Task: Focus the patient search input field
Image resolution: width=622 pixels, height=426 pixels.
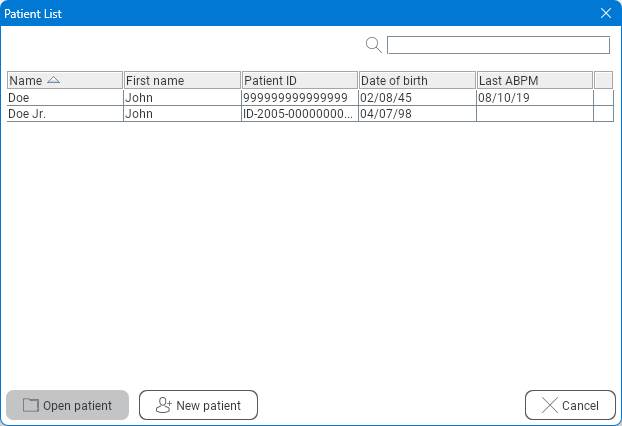Action: pos(498,45)
